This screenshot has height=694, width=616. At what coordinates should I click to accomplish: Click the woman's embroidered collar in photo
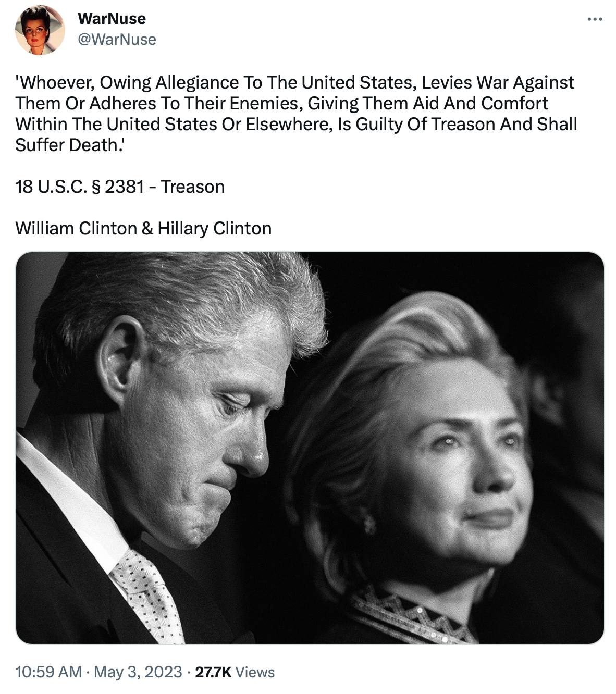click(x=412, y=615)
